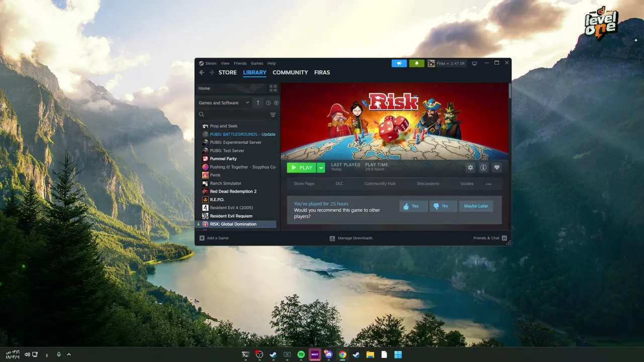The image size is (644, 362).
Task: Click the Windows Start button
Action: tap(398, 354)
